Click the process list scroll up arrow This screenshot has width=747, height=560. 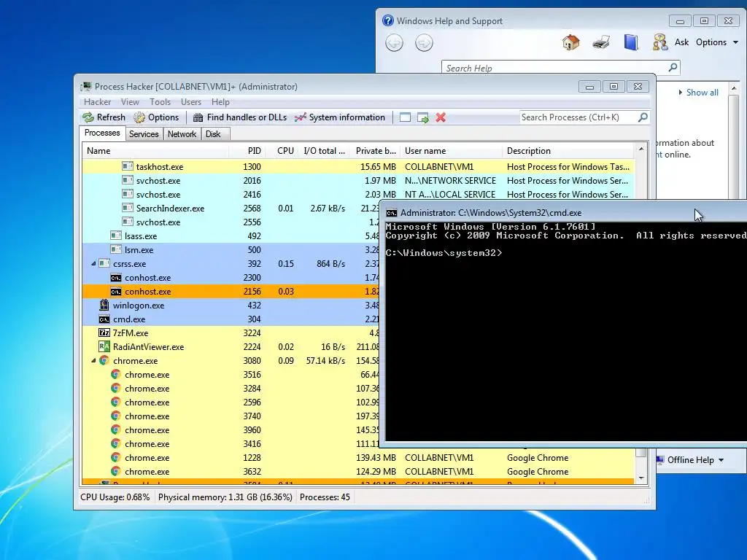641,149
